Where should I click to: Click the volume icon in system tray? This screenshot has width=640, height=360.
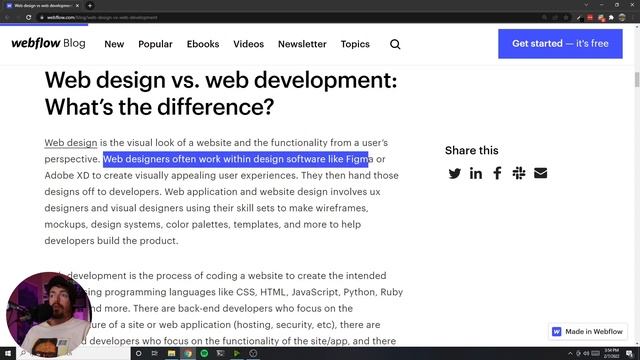586,353
